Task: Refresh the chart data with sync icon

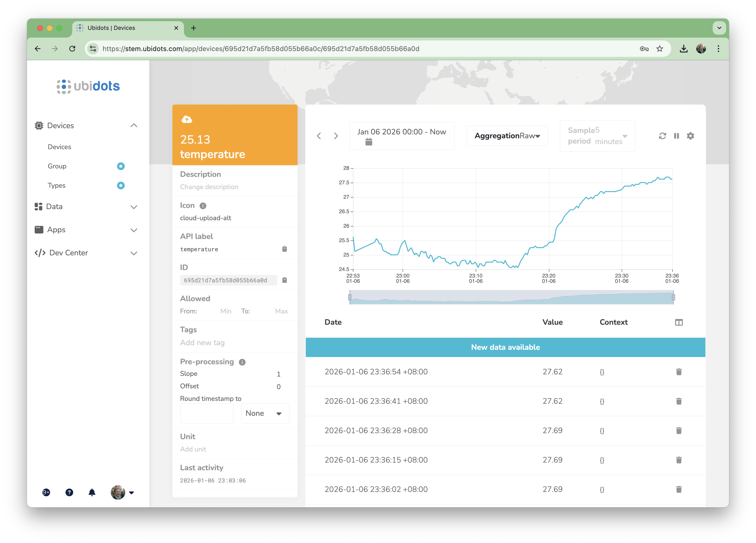Action: pos(662,136)
